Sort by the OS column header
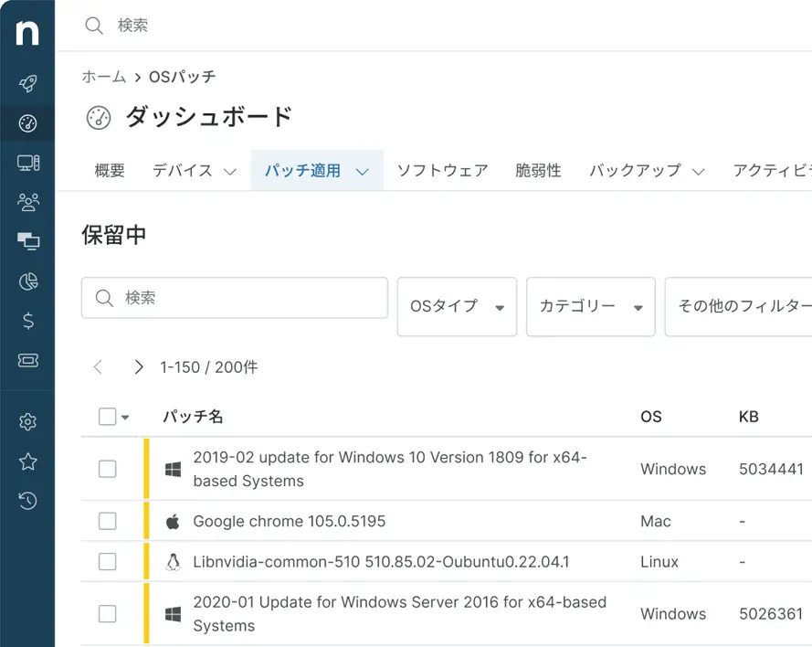Viewport: 812px width, 647px height. pyautogui.click(x=651, y=417)
